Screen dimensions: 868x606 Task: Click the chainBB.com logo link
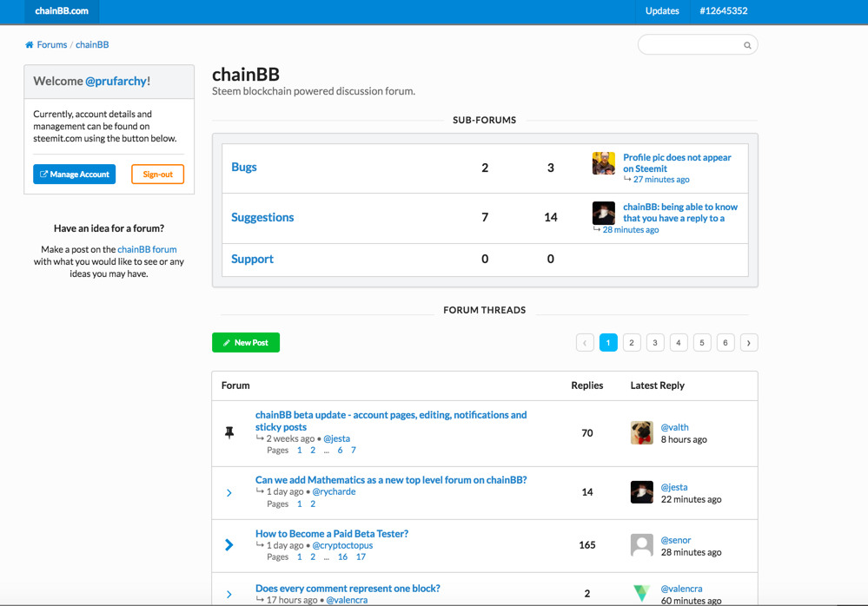pyautogui.click(x=62, y=11)
